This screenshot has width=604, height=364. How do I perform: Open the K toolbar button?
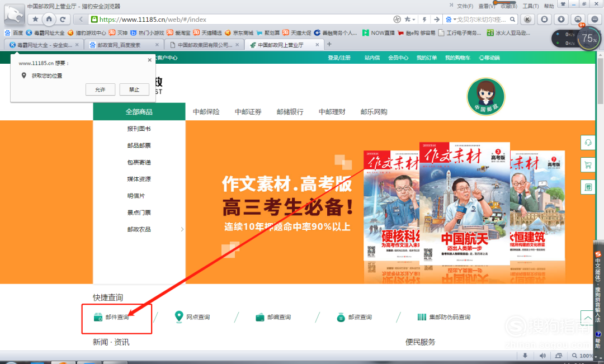pos(528,19)
